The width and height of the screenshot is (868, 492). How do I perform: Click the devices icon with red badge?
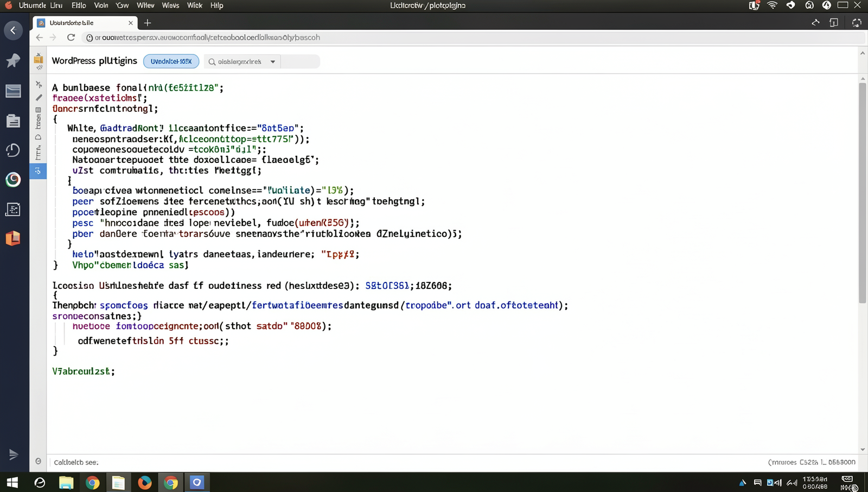click(x=754, y=5)
